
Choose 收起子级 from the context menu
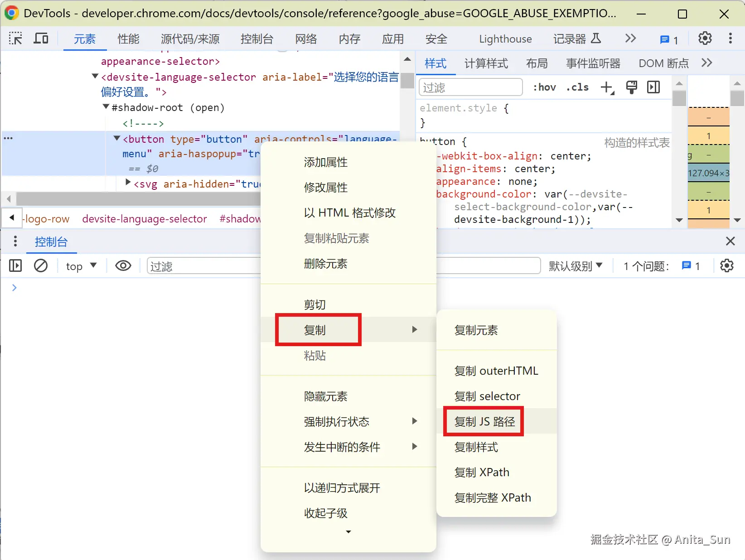tap(348, 513)
